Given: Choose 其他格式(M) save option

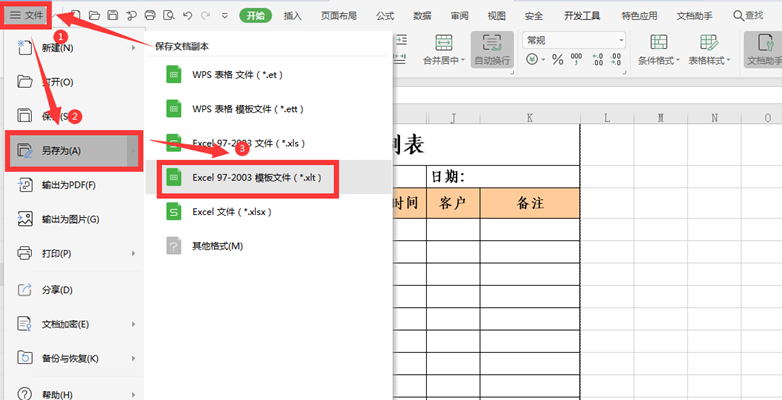Looking at the screenshot, I should point(268,246).
